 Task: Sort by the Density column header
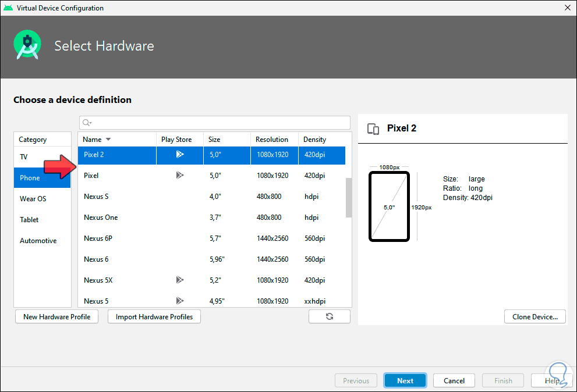314,140
